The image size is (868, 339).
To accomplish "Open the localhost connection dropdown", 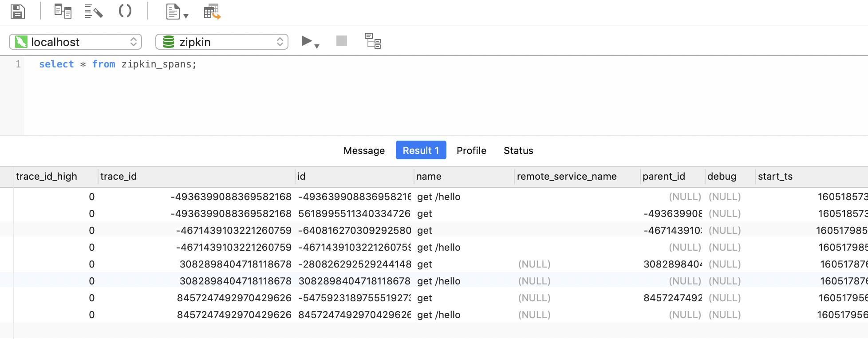I will (75, 42).
